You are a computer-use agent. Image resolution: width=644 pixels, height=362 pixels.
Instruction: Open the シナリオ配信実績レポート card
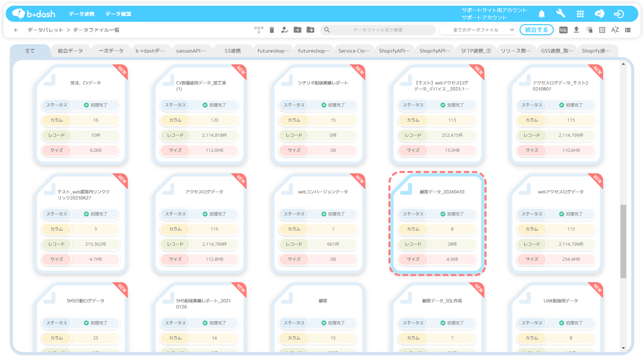coord(318,114)
